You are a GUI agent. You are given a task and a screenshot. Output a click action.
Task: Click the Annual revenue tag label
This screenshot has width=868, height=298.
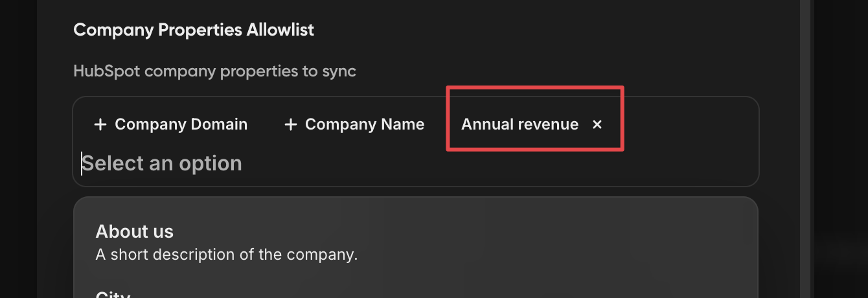click(x=520, y=124)
